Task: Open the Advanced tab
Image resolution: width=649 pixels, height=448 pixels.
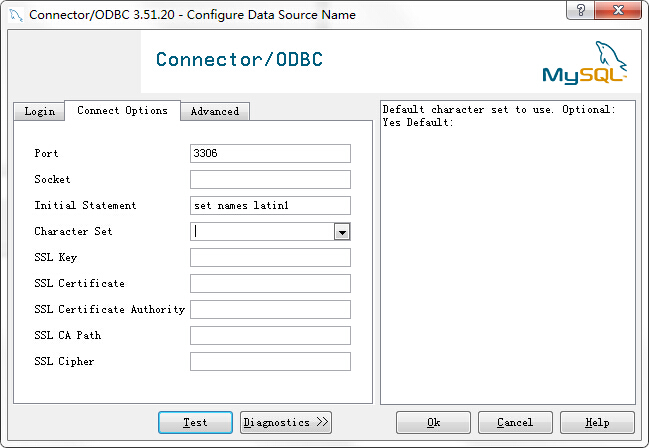Action: click(x=215, y=111)
